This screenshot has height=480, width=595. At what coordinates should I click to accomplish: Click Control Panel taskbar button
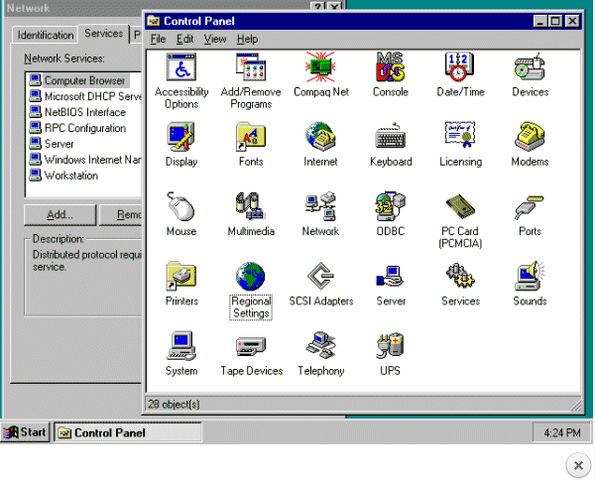pos(128,433)
